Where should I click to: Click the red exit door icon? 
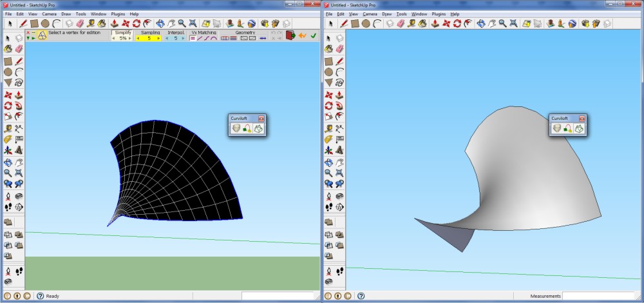pyautogui.click(x=290, y=35)
